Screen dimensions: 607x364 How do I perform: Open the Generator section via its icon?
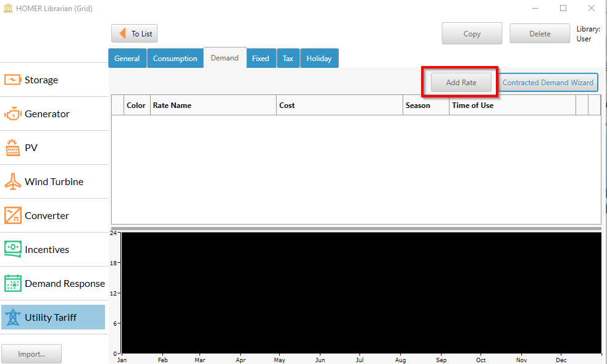pos(14,114)
